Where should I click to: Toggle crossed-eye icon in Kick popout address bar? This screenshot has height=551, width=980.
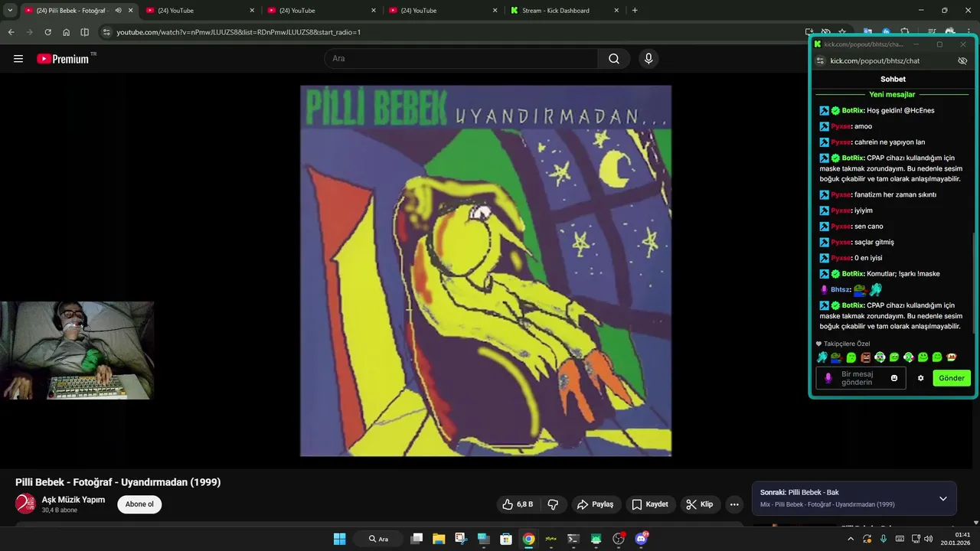click(x=962, y=60)
